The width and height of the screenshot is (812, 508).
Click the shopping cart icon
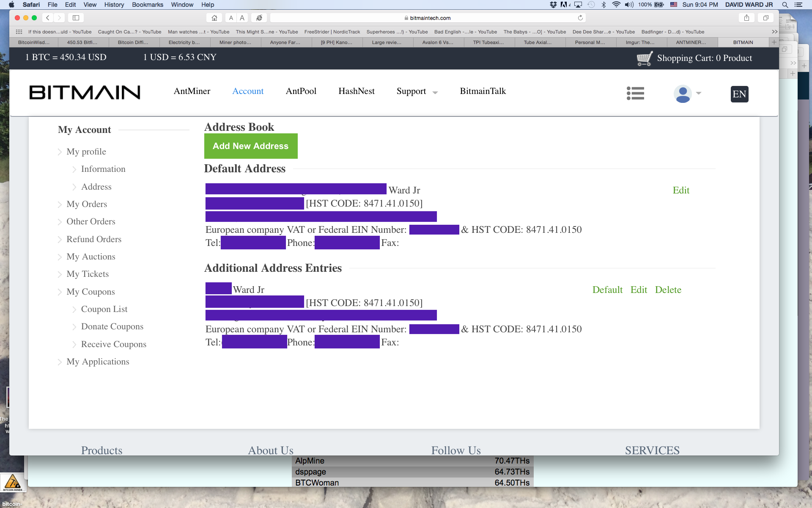[645, 58]
